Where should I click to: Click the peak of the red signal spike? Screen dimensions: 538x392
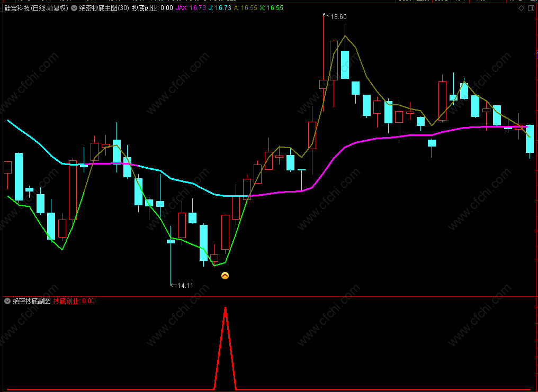(x=225, y=308)
